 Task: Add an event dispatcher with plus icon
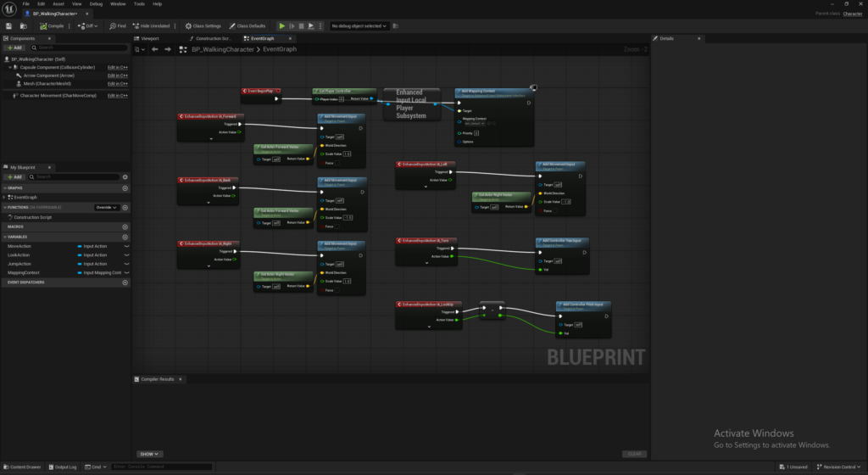[x=125, y=282]
